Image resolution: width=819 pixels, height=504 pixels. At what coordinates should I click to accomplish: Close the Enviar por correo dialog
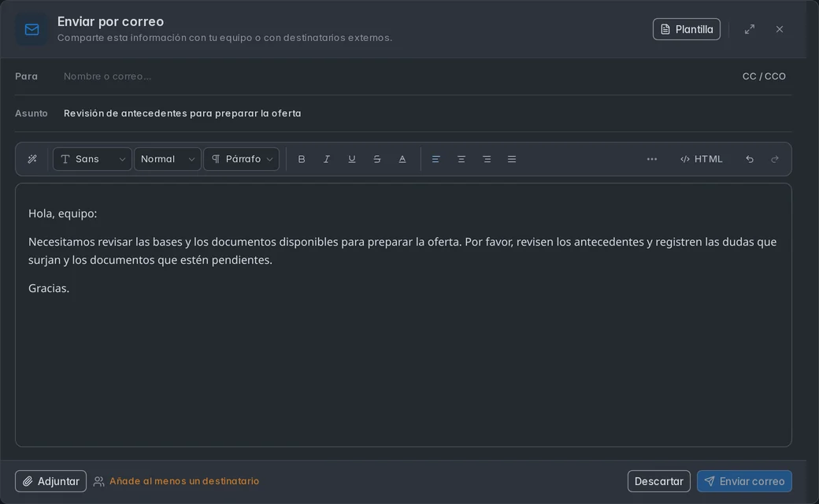point(780,29)
